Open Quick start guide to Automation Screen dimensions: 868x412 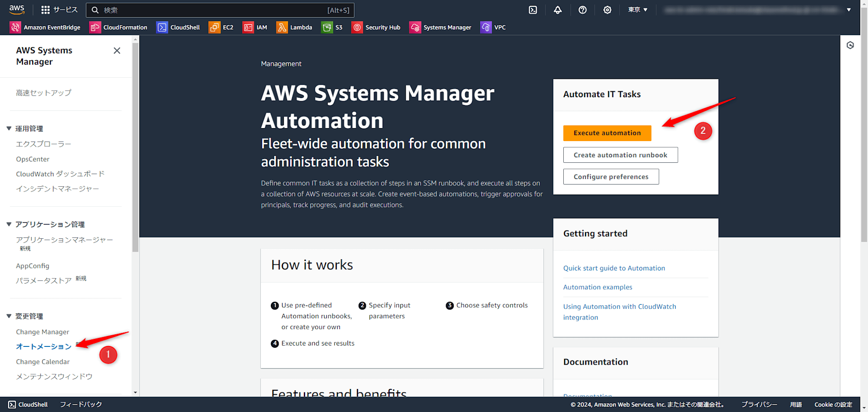(x=614, y=268)
